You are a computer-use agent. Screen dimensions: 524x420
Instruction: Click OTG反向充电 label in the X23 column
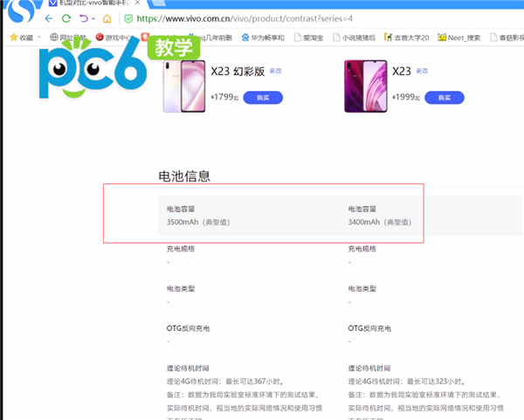(x=369, y=328)
